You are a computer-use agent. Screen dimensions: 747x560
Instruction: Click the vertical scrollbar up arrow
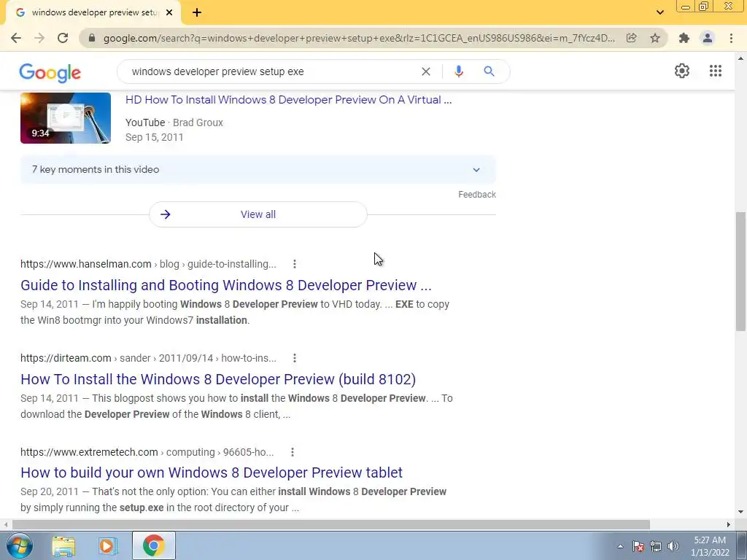(741, 58)
